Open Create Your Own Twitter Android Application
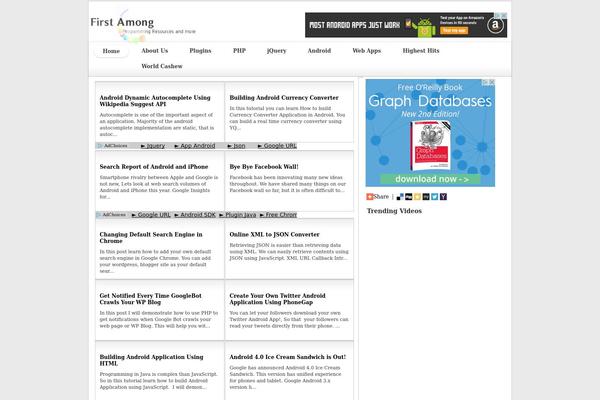The width and height of the screenshot is (600, 400). 277,299
